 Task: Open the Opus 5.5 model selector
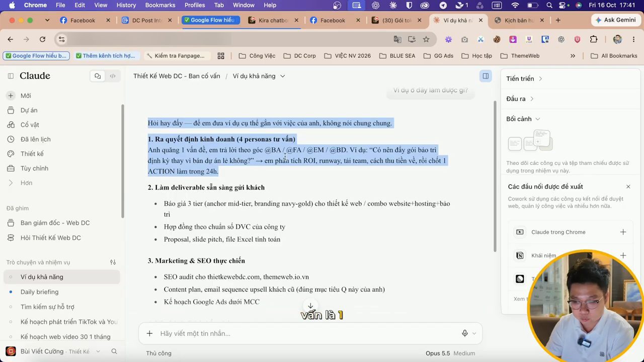click(x=450, y=353)
